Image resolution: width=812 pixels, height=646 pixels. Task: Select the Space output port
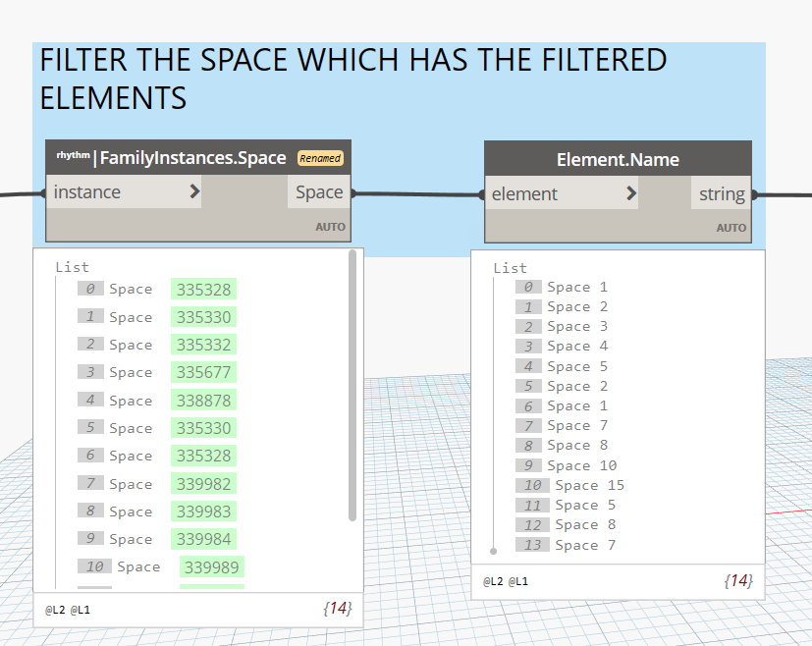click(319, 191)
